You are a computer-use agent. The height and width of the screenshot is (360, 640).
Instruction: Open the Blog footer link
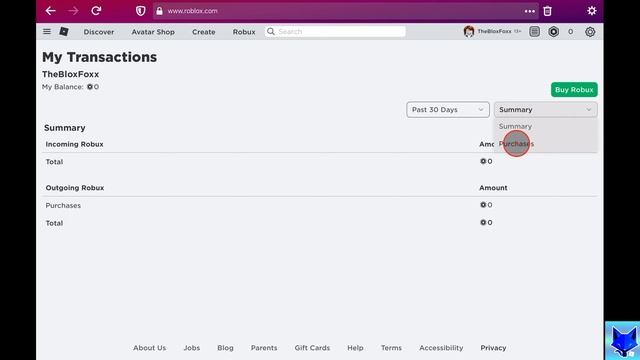(x=225, y=348)
